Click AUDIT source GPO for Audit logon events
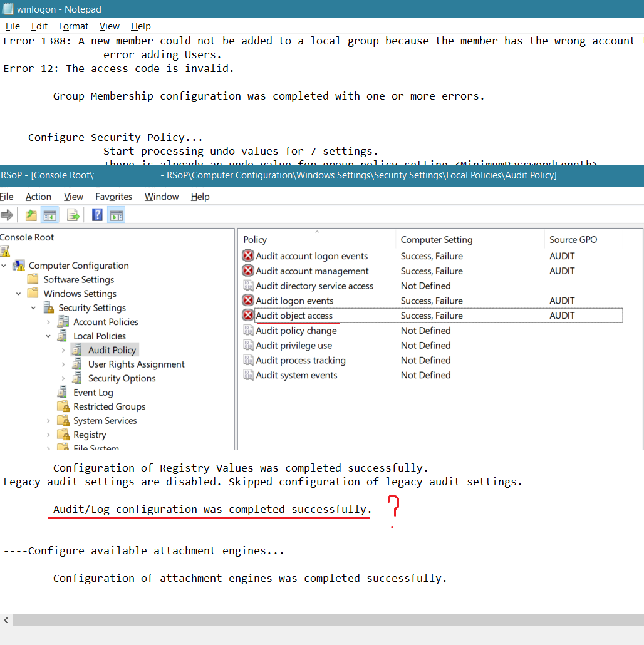This screenshot has width=644, height=645. (562, 301)
